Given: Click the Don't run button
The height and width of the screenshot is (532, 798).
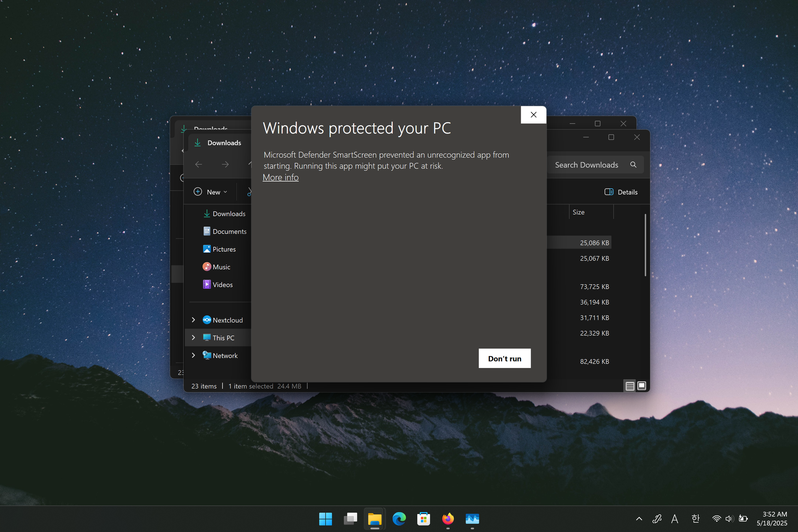Looking at the screenshot, I should pos(504,358).
